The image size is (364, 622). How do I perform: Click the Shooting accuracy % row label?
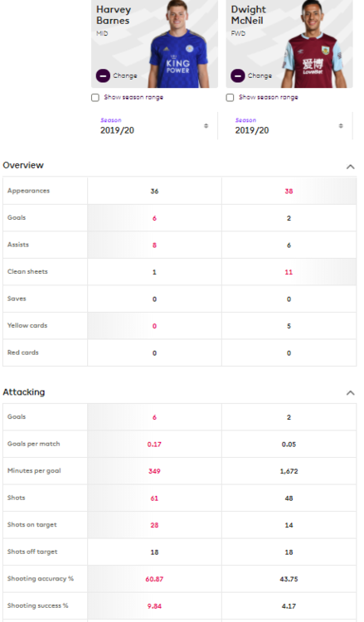point(41,578)
